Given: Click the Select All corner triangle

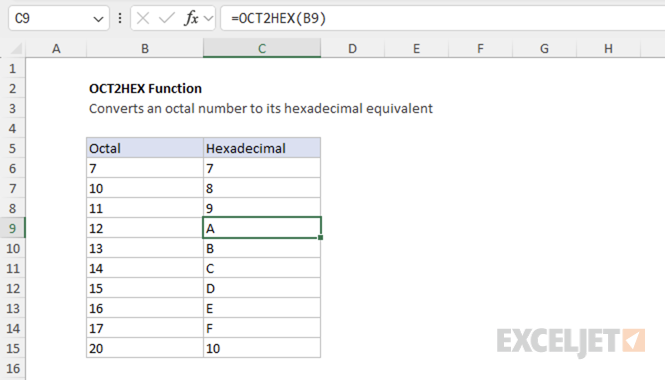Looking at the screenshot, I should pos(16,49).
